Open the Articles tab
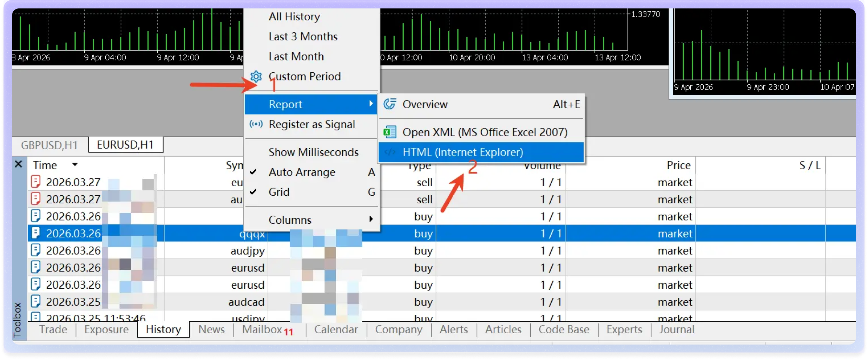 coord(503,329)
